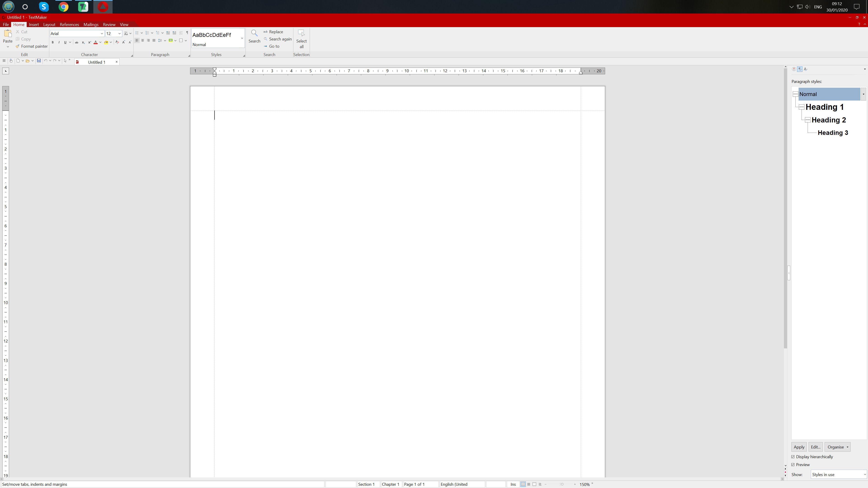The height and width of the screenshot is (488, 868).
Task: Switch to the References tab
Action: coord(69,25)
